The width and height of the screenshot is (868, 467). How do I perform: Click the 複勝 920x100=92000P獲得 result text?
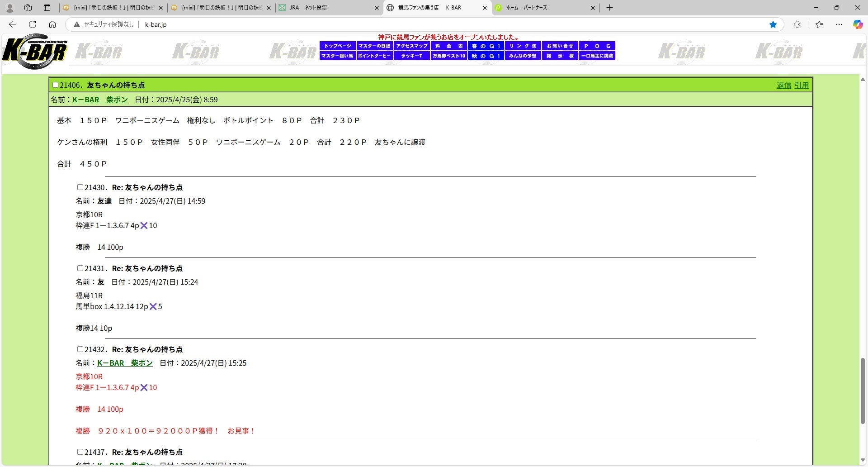165,431
